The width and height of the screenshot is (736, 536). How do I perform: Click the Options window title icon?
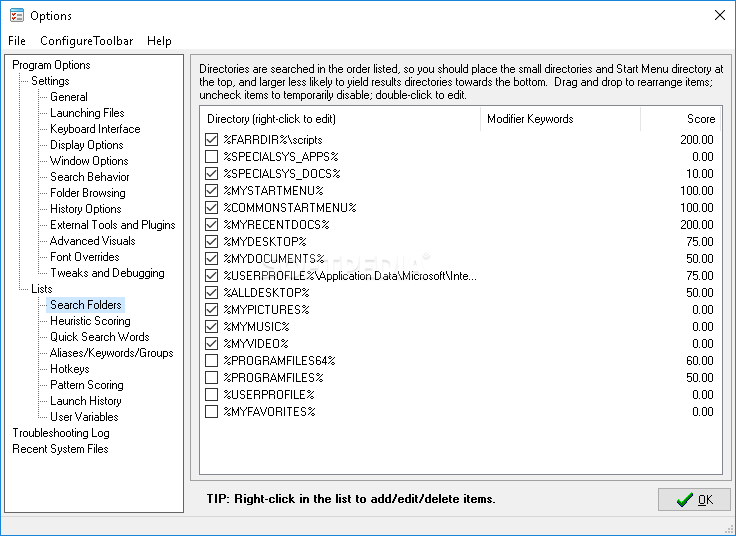(x=16, y=15)
